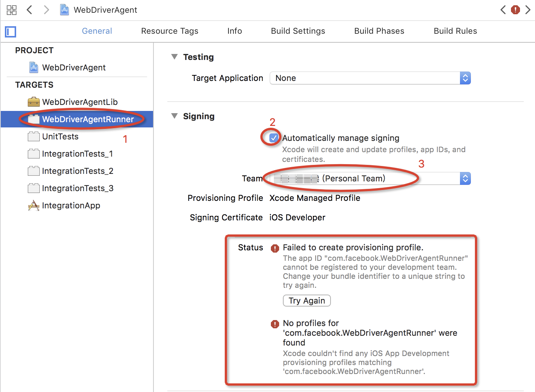Viewport: 535px width, 392px height.
Task: Open the Build Settings tab
Action: [x=298, y=31]
